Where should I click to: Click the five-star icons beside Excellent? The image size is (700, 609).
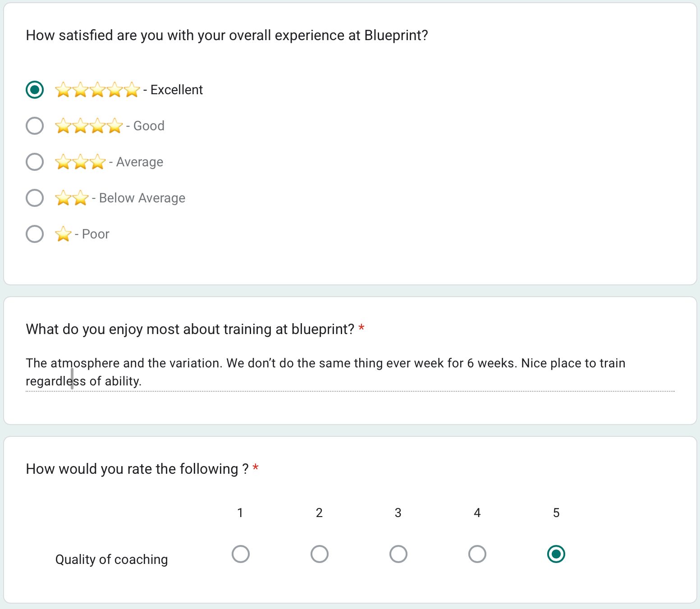tap(97, 90)
